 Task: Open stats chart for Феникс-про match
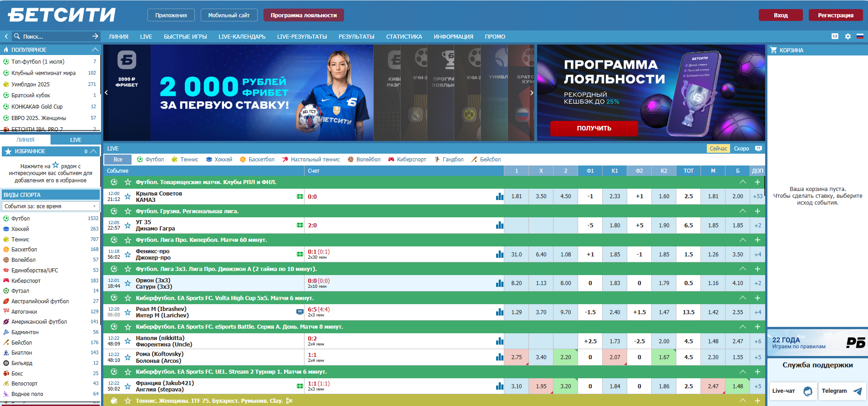[500, 254]
